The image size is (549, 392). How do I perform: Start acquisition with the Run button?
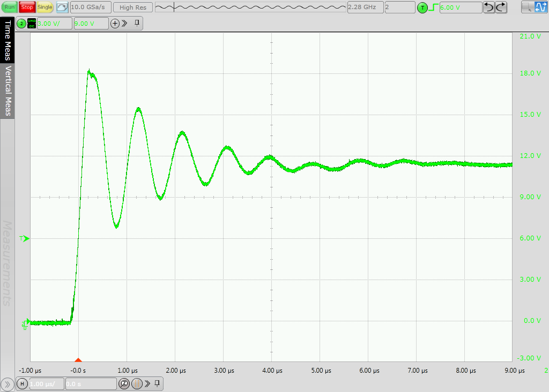click(x=10, y=7)
